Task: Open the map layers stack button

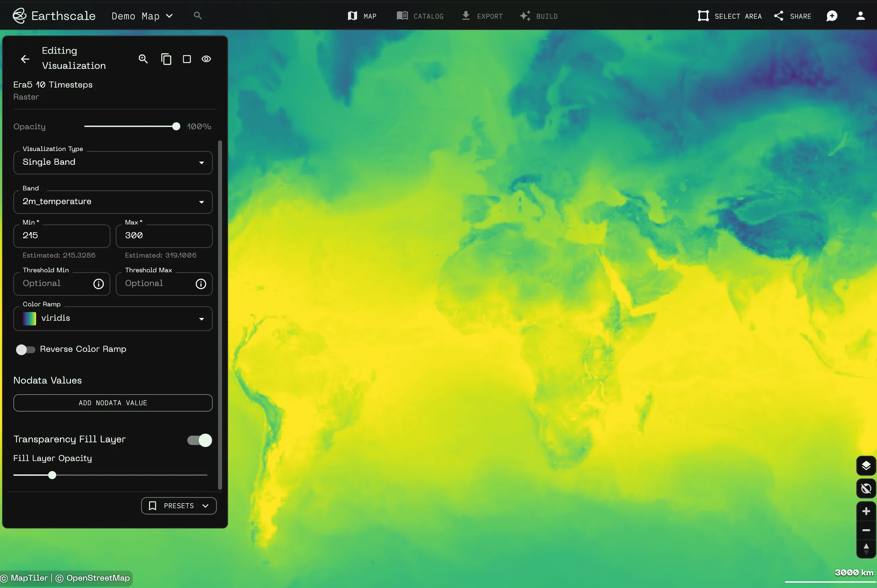Action: pos(866,466)
